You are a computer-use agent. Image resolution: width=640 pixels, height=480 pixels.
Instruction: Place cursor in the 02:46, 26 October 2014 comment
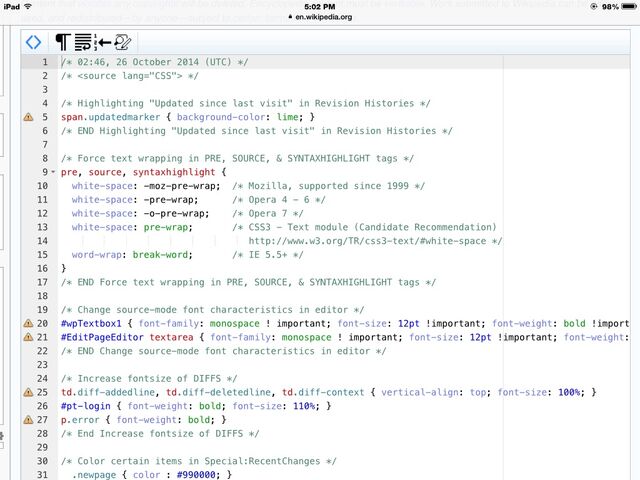[154, 62]
